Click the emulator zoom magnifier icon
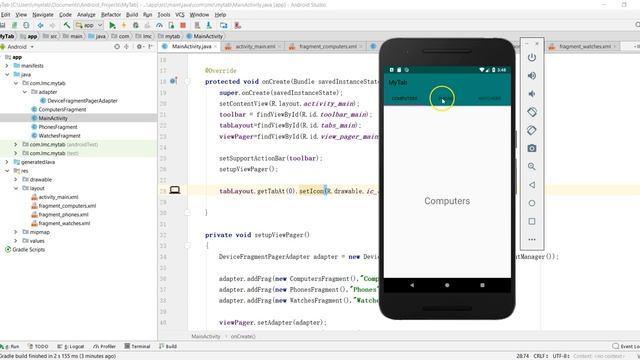Viewport: 640px width, 360px height. (531, 167)
